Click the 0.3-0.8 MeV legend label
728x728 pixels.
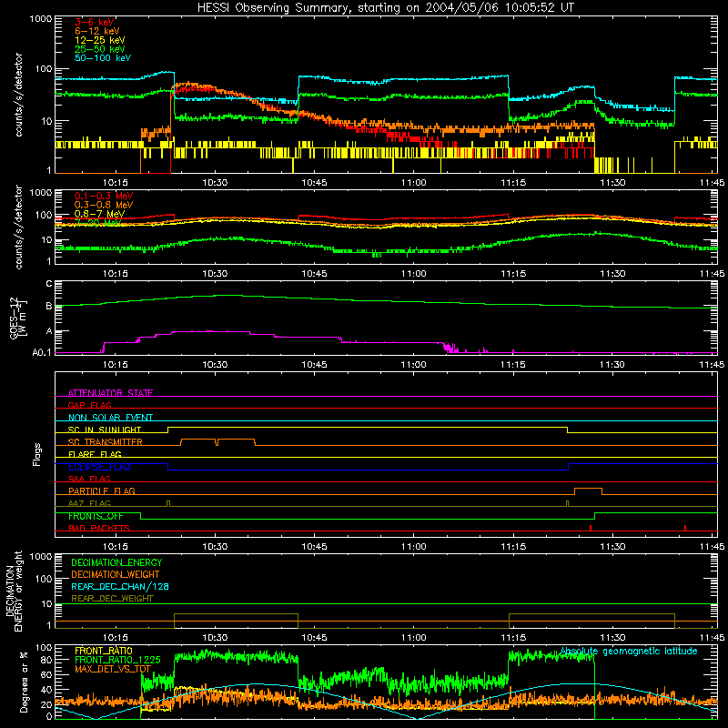pos(104,205)
